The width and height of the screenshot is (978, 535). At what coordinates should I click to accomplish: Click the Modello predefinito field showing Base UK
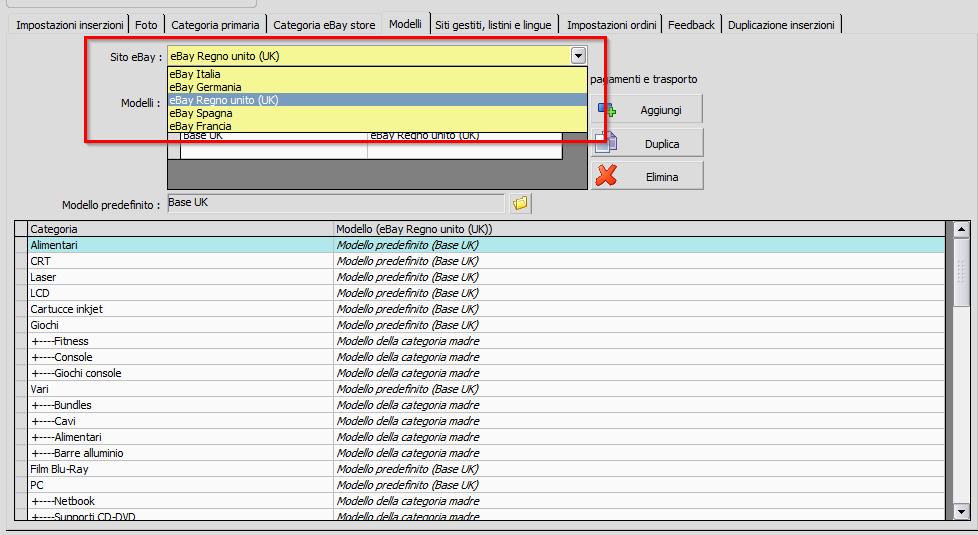336,203
